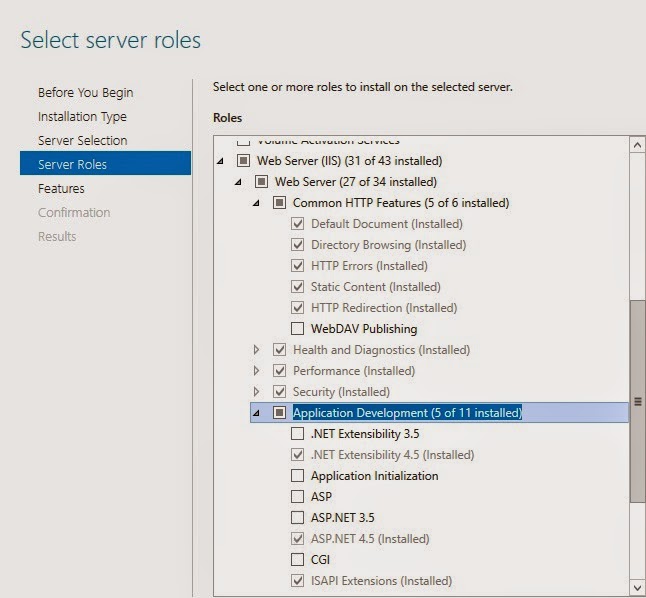Image resolution: width=646 pixels, height=598 pixels.
Task: Select Application Development (5 of 11 installed) label
Action: 407,413
